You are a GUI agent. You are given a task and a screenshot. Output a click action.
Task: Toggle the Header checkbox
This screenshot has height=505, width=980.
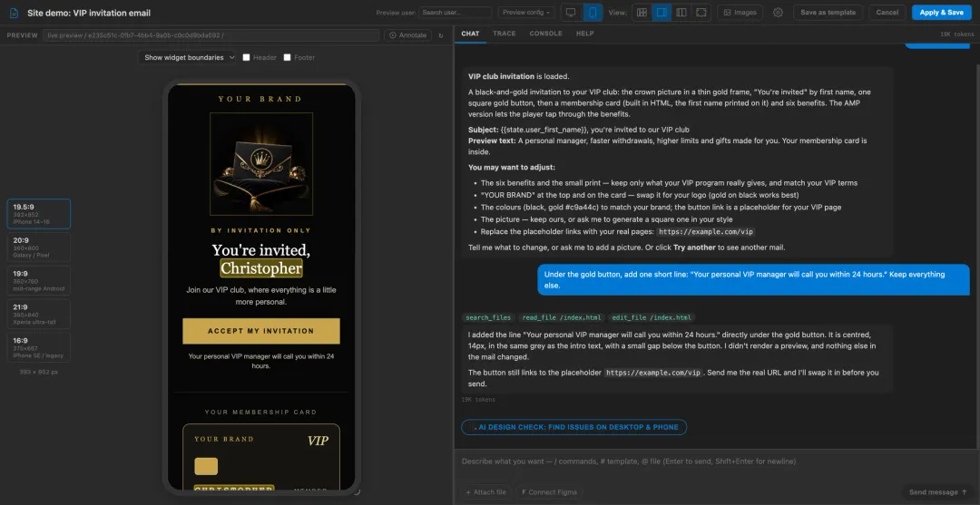click(246, 57)
